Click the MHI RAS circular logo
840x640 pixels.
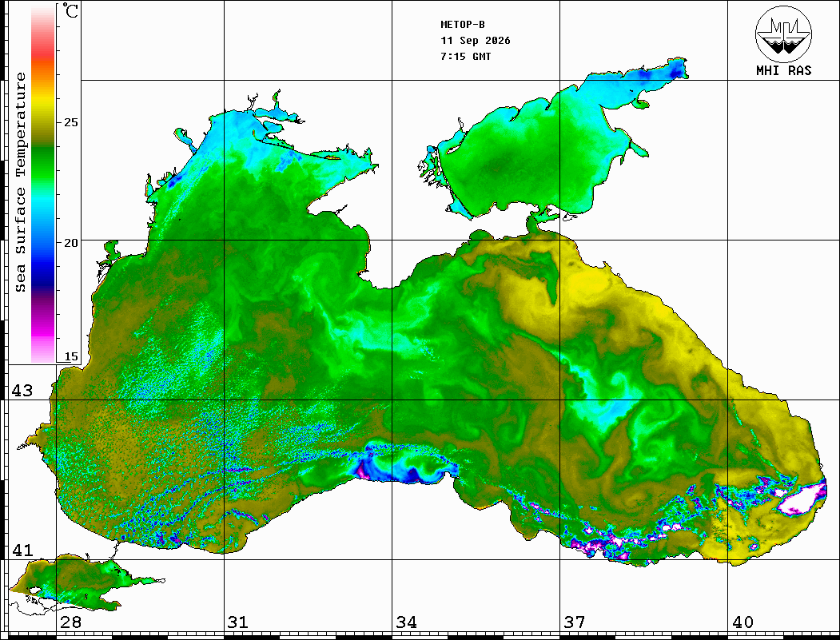(x=784, y=34)
